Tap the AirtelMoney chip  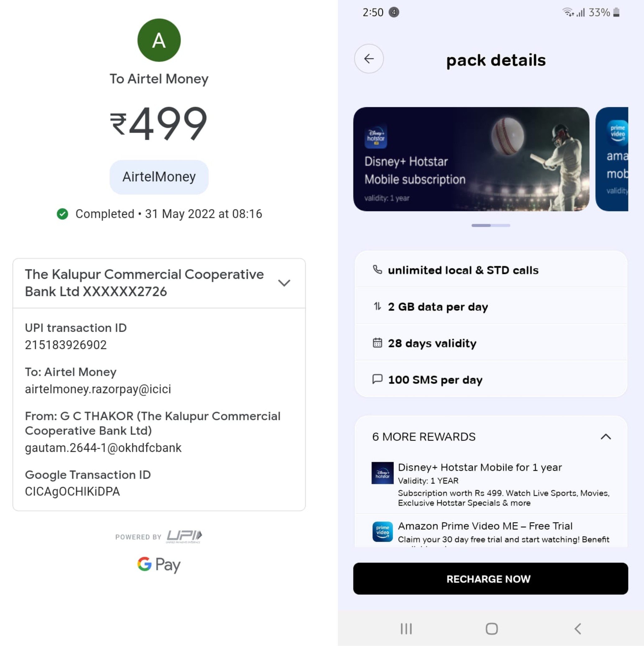(159, 177)
